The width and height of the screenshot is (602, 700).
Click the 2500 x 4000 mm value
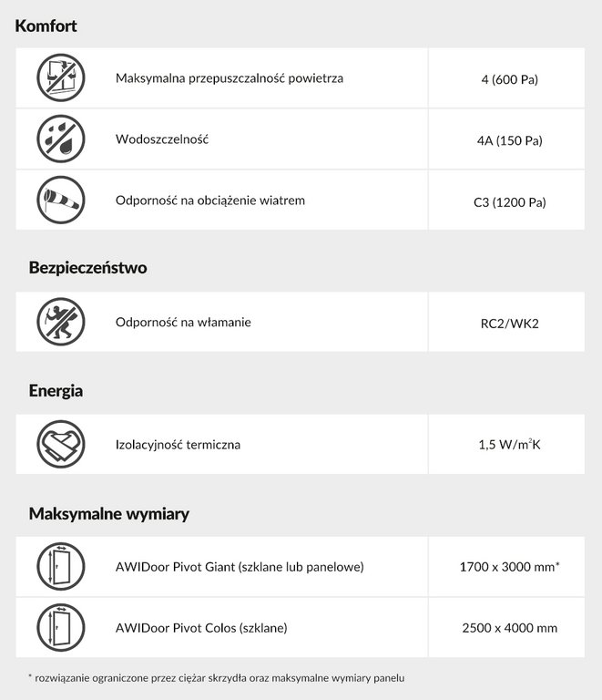(x=509, y=628)
